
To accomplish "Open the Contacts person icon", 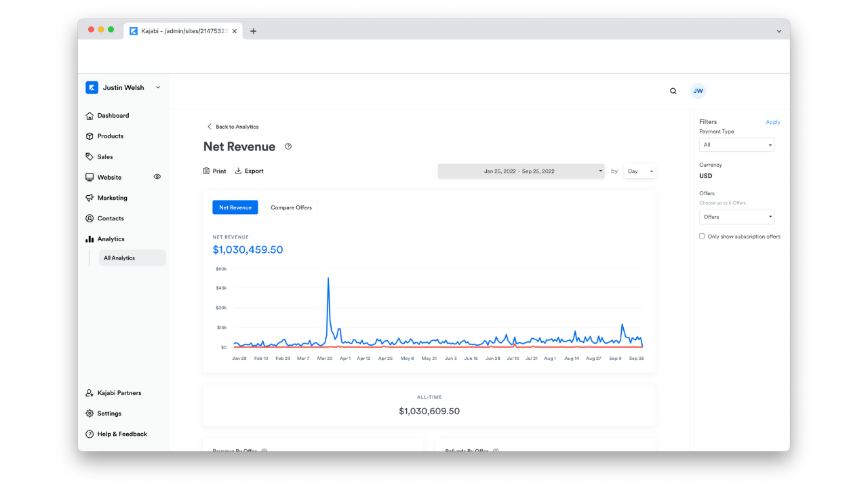I will click(90, 218).
